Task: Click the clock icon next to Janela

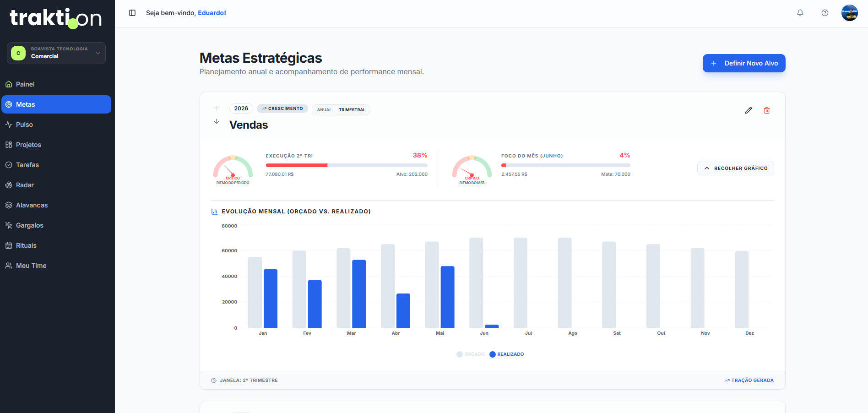Action: pos(214,380)
